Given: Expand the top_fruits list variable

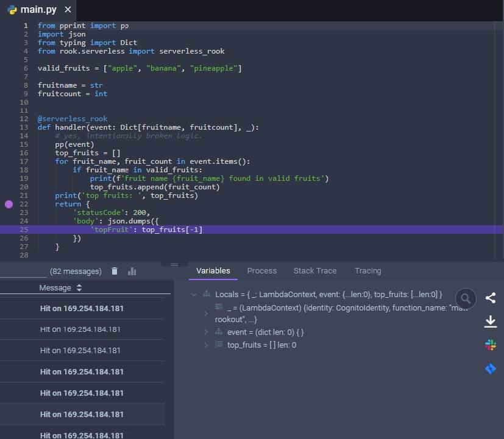Looking at the screenshot, I should click(x=206, y=345).
